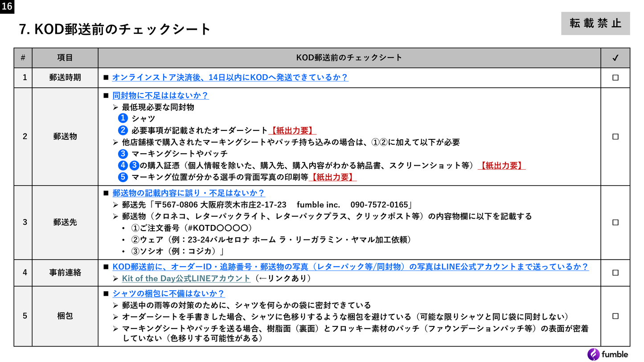Open the Kit of the Day公式LINEアカウント link
This screenshot has width=644, height=362.
pos(186,278)
